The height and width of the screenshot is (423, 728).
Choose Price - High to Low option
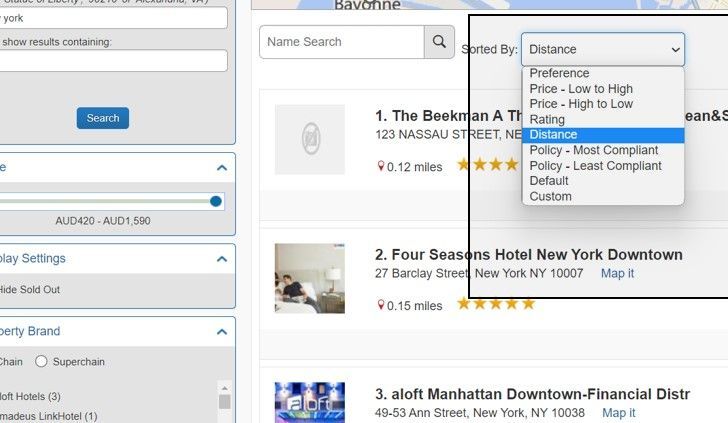603,104
